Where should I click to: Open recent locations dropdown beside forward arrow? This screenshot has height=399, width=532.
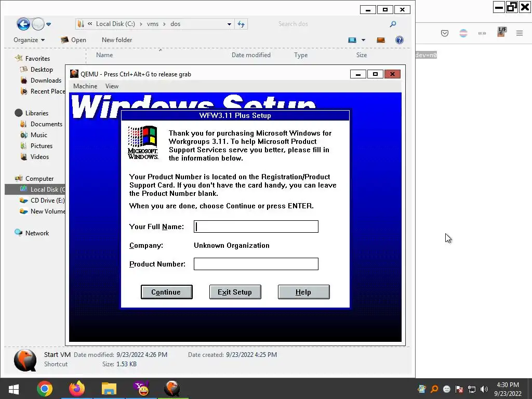click(48, 24)
